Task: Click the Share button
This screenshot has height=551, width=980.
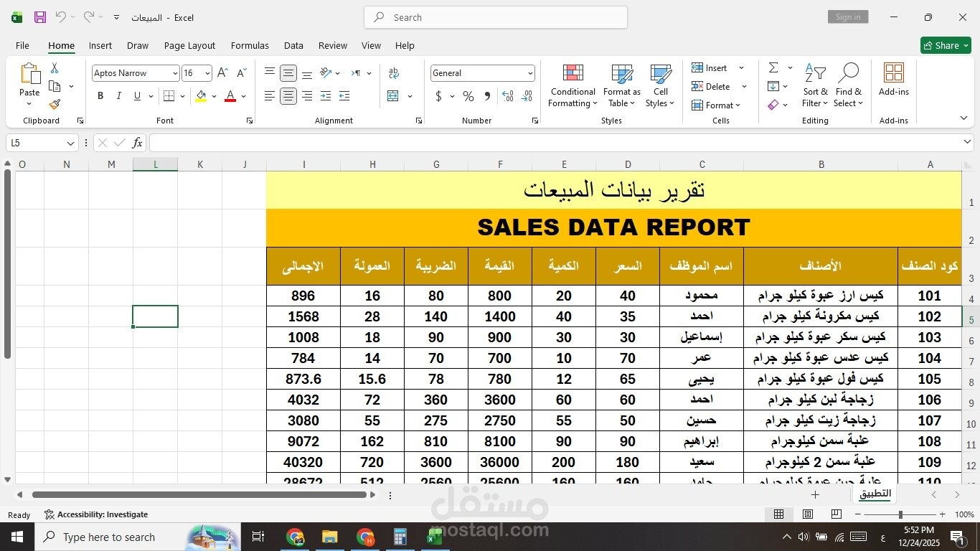Action: tap(945, 45)
